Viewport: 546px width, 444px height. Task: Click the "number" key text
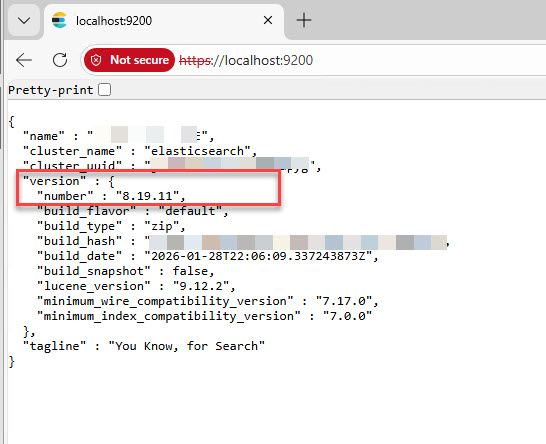[x=65, y=196]
